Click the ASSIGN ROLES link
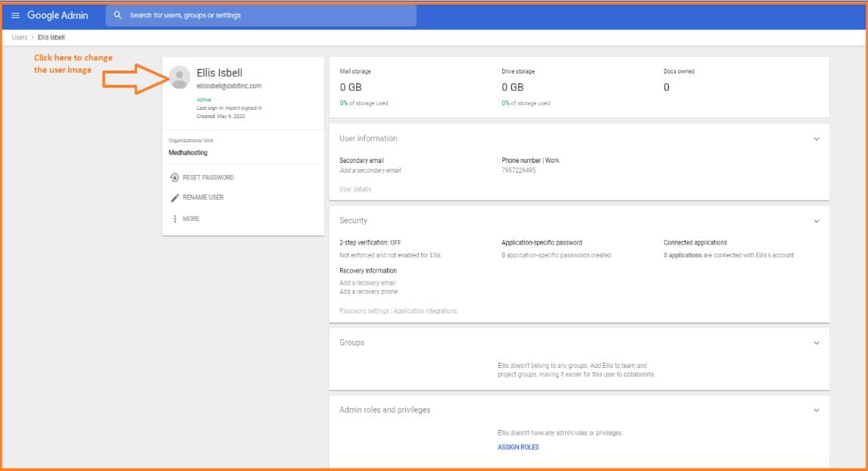Screen dimensions: 868x471 click(518, 448)
